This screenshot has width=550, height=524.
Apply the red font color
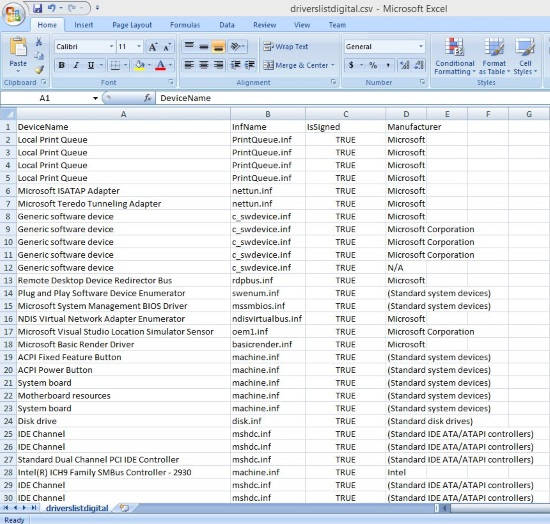pos(160,65)
